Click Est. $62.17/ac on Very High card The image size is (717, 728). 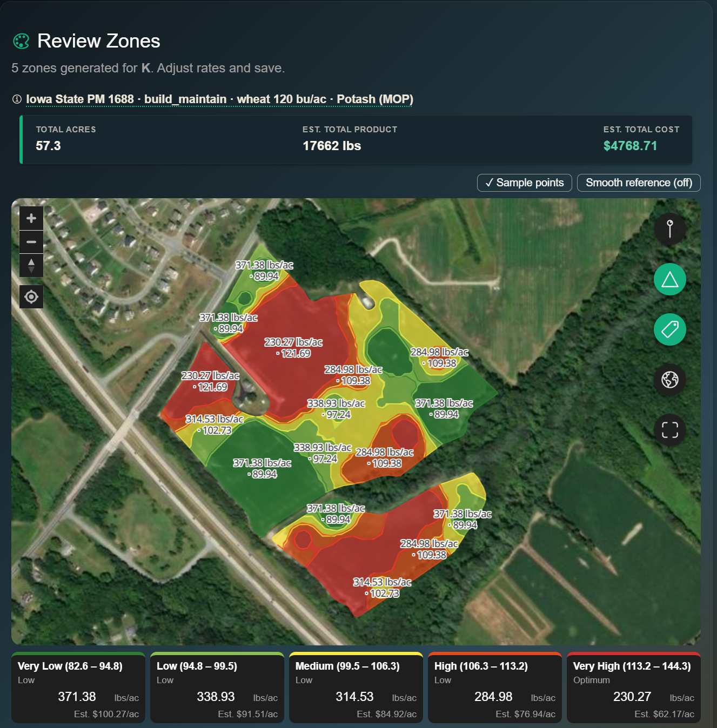(x=665, y=714)
